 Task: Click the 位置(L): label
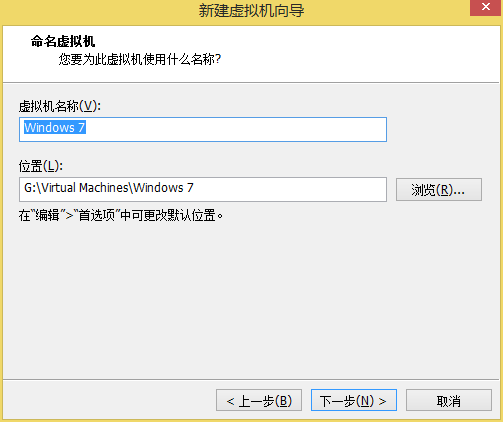click(41, 166)
